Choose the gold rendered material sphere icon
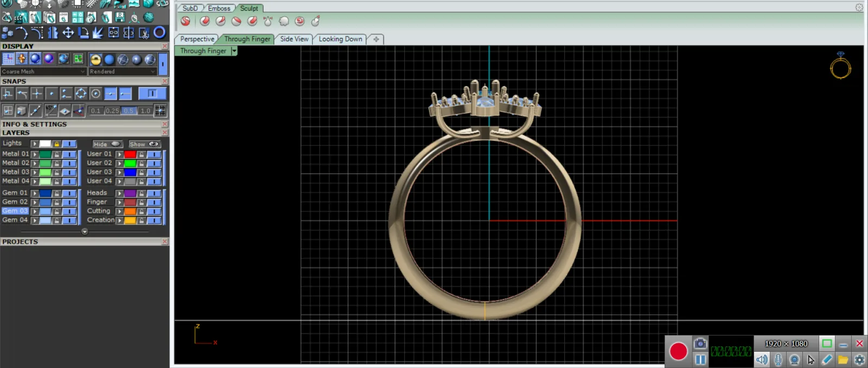Viewport: 868px width, 368px height. click(x=95, y=60)
